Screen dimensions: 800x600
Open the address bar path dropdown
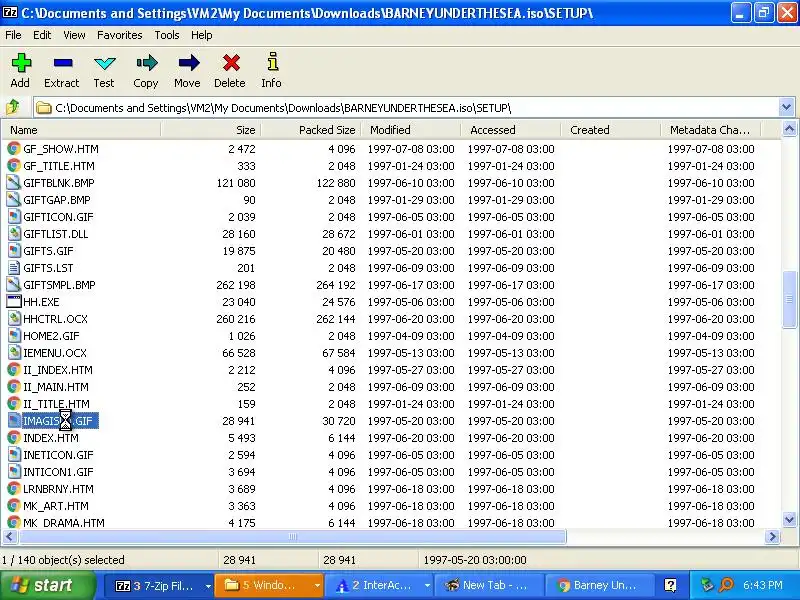pyautogui.click(x=786, y=108)
